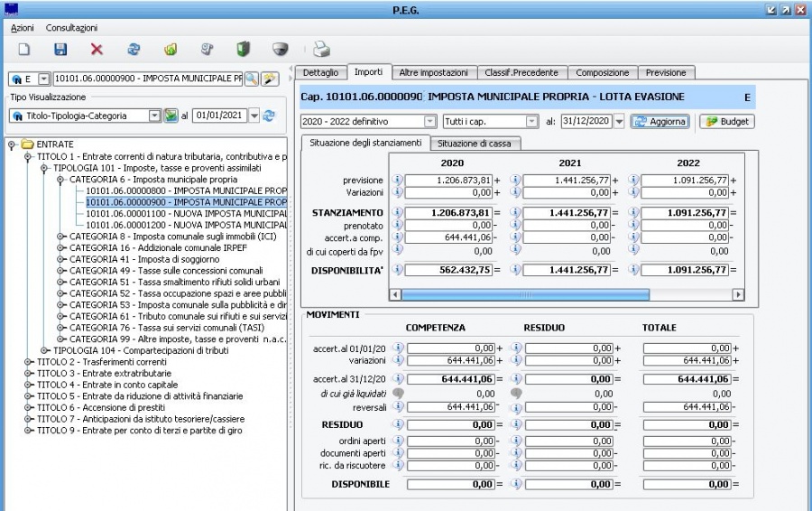812x511 pixels.
Task: Open the Consultazioni menu
Action: (70, 29)
